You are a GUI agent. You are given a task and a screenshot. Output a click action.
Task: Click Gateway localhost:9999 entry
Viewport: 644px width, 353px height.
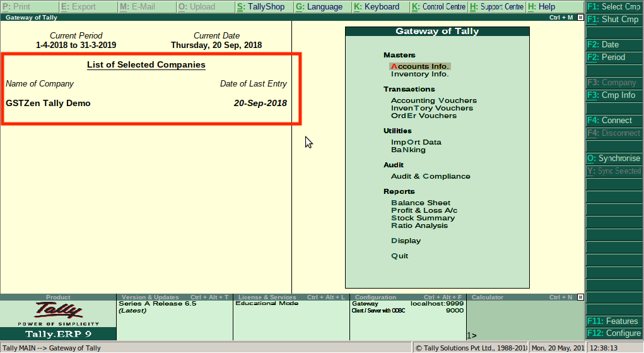(x=408, y=304)
